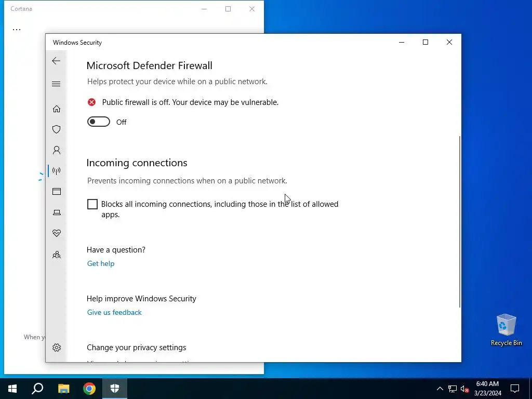Open Device security laptop icon
Image resolution: width=532 pixels, height=399 pixels.
(56, 212)
